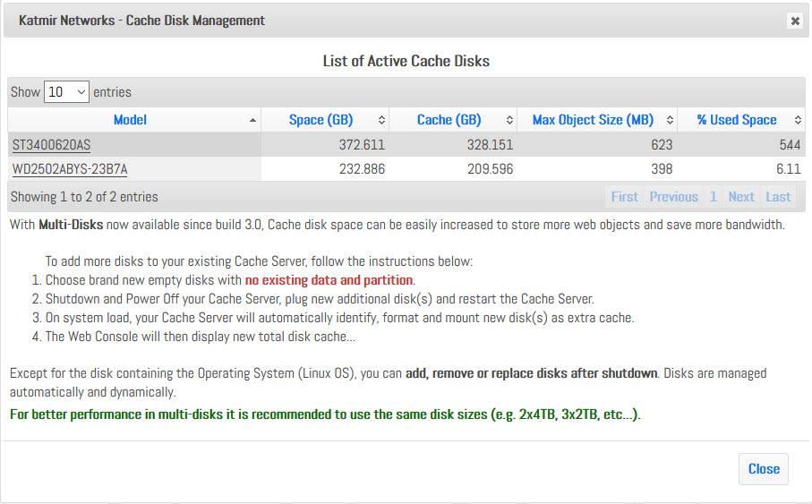Go to the First page
Image resolution: width=812 pixels, height=504 pixels.
(625, 197)
